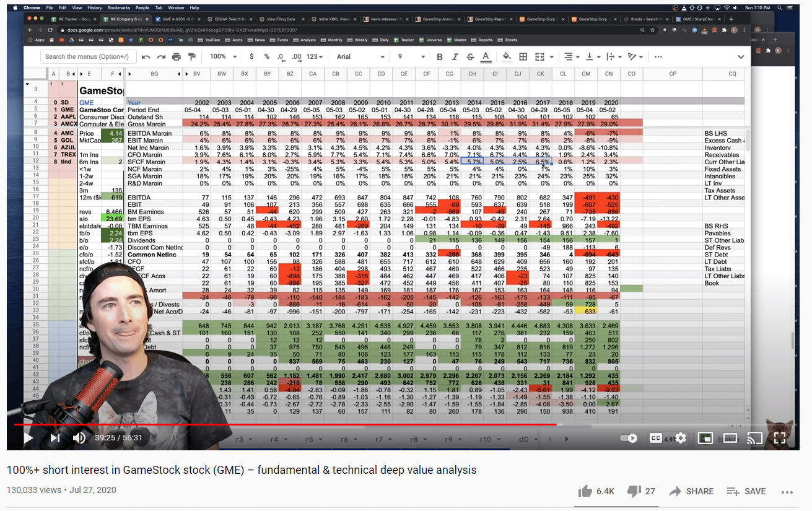Decrease decimal places

[281, 56]
